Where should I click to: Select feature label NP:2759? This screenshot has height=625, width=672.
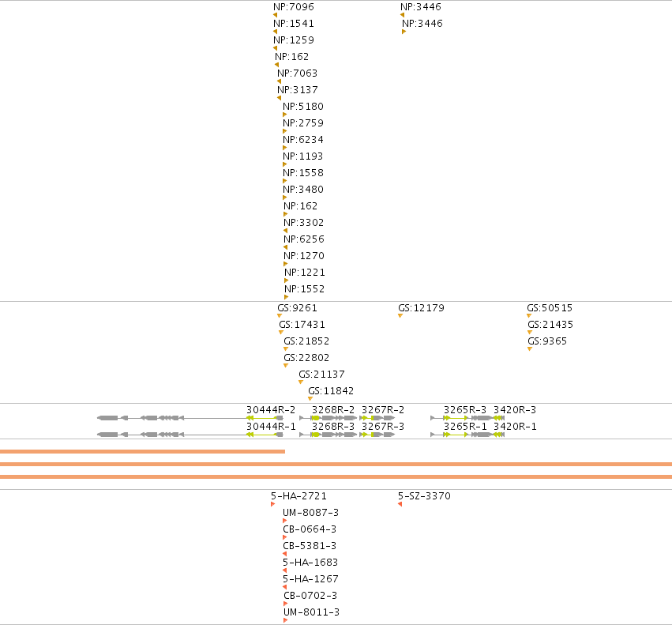click(x=303, y=123)
